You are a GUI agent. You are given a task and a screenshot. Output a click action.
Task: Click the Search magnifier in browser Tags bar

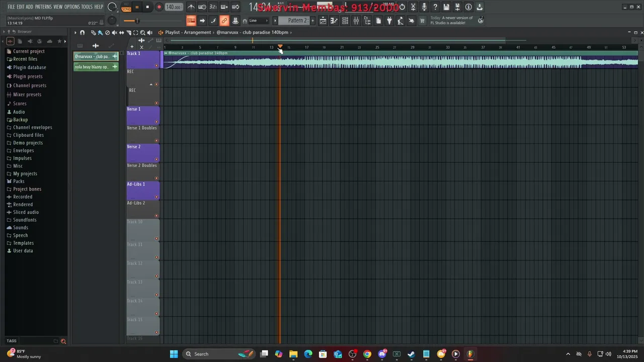pyautogui.click(x=63, y=341)
